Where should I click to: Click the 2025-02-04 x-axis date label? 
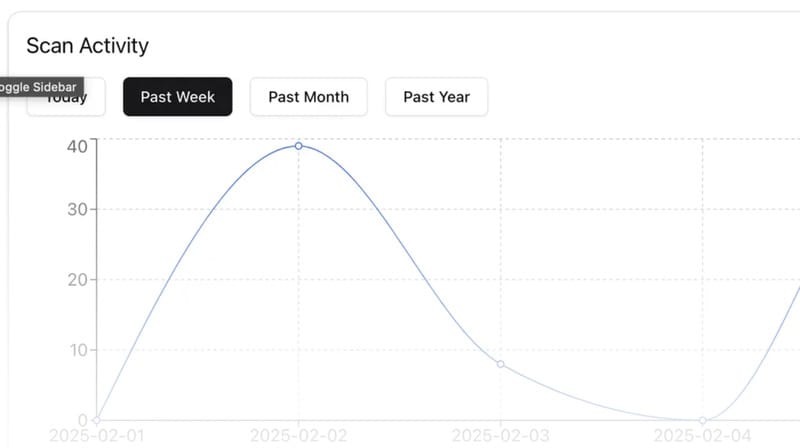(x=702, y=436)
